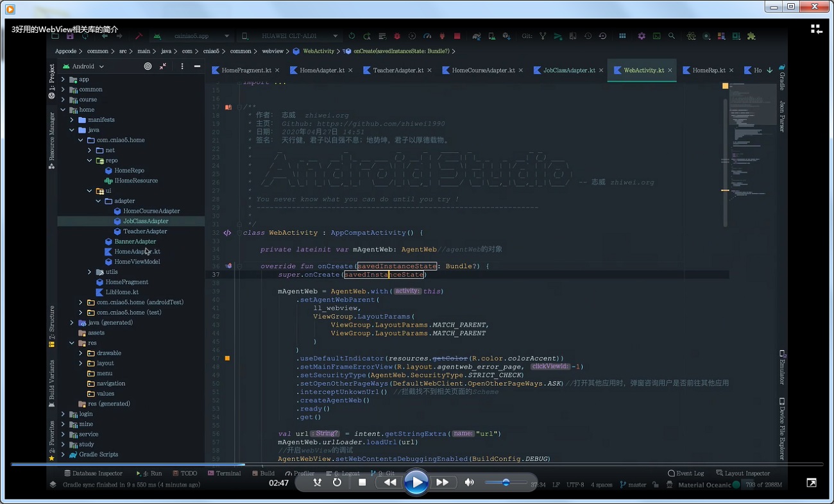Close the WebActivity.kt tab

click(x=669, y=70)
